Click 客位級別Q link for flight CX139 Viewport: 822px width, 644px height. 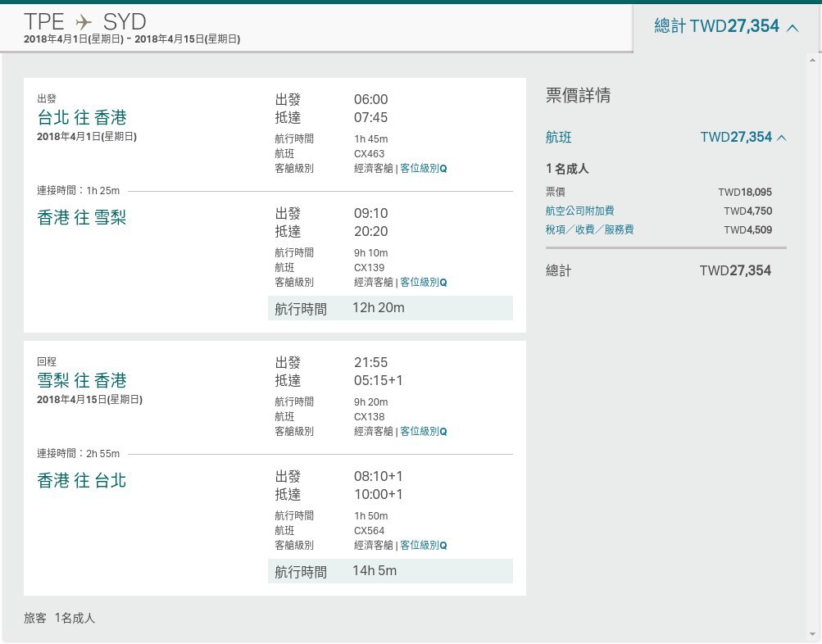coord(424,282)
